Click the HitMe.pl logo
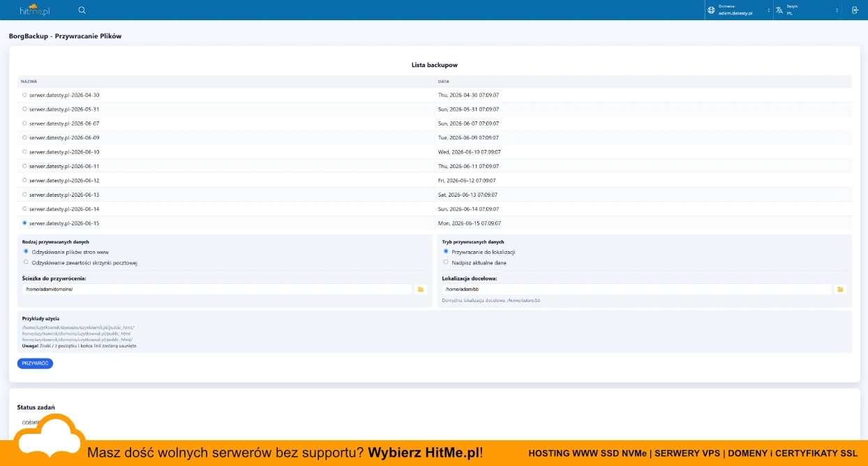The height and width of the screenshot is (466, 868). click(35, 10)
